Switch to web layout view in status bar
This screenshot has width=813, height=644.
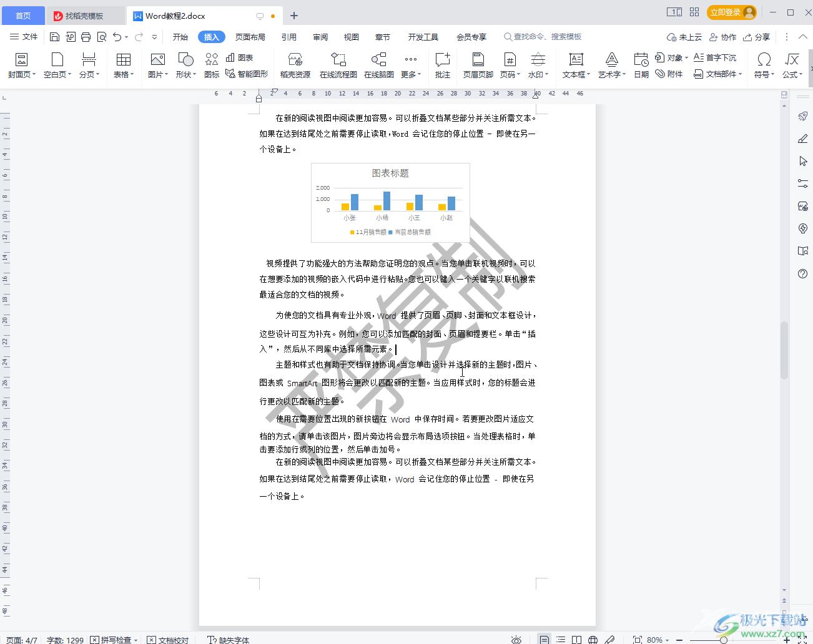coord(593,640)
